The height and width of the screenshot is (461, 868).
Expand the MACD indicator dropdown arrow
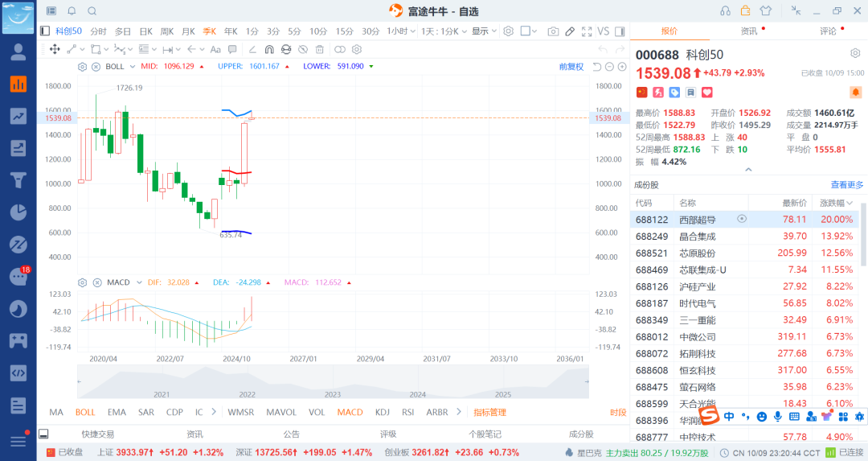click(139, 282)
